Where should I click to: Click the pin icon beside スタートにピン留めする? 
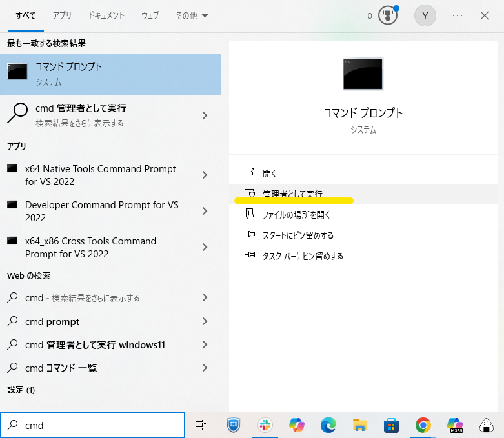pyautogui.click(x=250, y=234)
